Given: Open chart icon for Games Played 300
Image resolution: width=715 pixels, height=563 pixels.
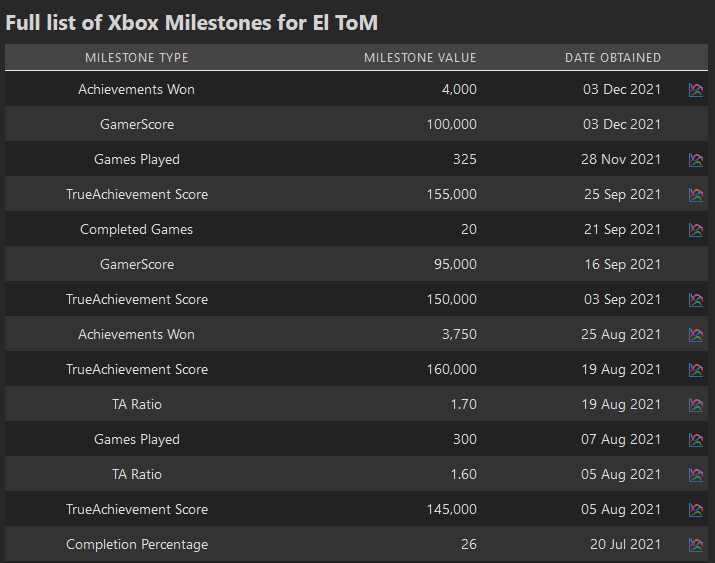Looking at the screenshot, I should 695,440.
